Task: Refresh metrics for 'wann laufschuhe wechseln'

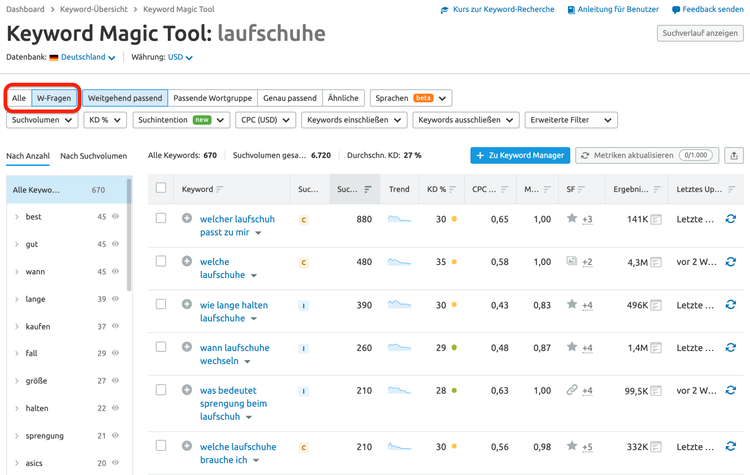Action: coord(730,348)
